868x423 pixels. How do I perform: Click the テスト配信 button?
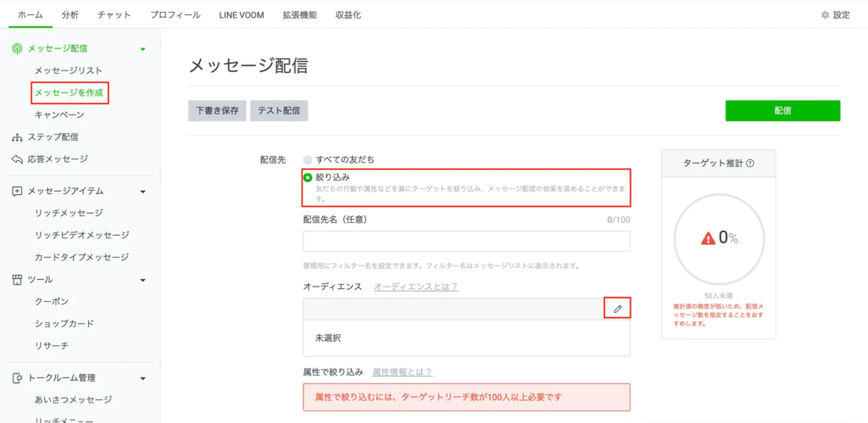click(279, 111)
